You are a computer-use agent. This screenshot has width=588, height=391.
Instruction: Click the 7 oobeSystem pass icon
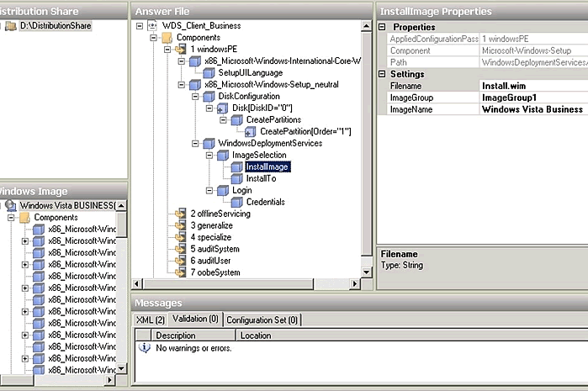click(x=180, y=272)
